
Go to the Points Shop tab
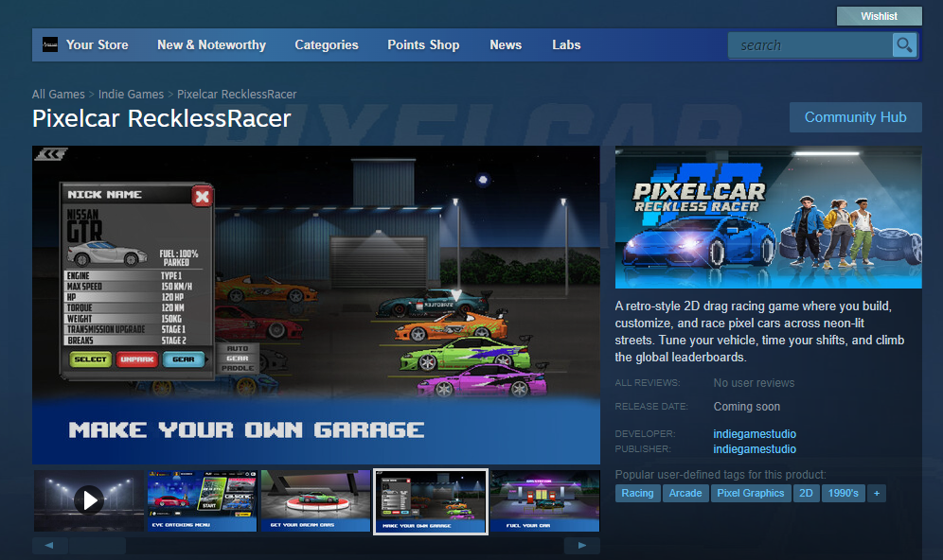coord(423,44)
